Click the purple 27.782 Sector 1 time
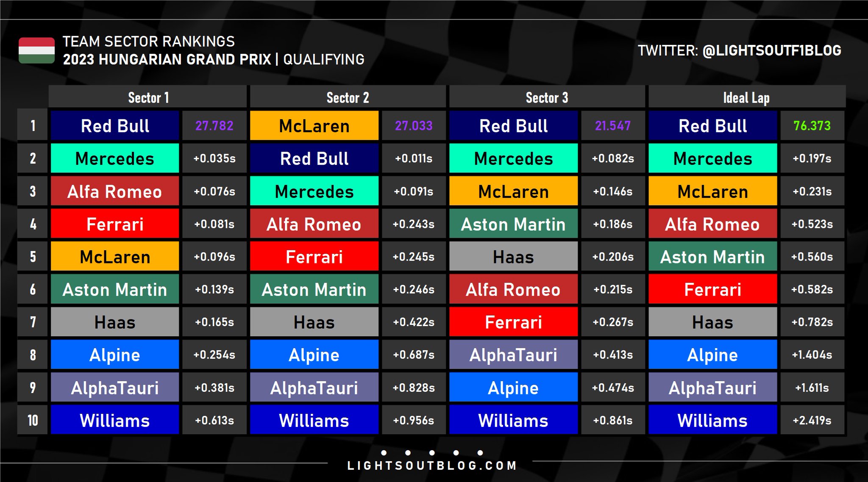Screen dimensions: 868x482 pos(214,126)
